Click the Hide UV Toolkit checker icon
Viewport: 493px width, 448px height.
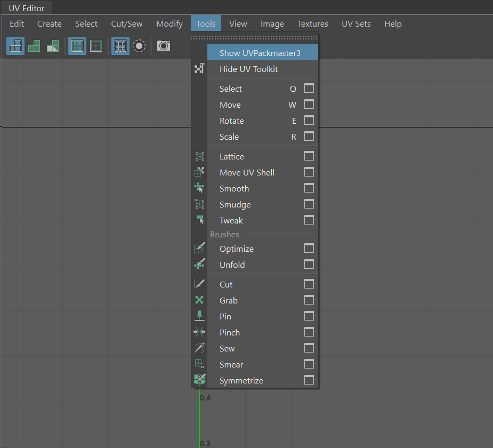point(199,69)
